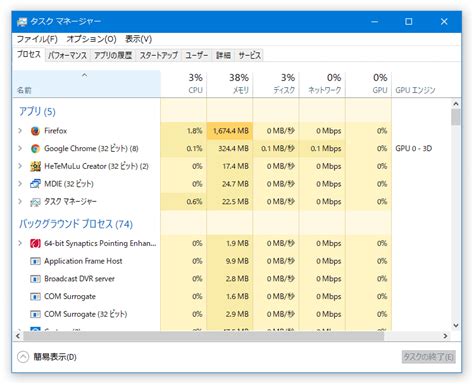Image resolution: width=474 pixels, height=385 pixels.
Task: Click the Broadcast DVR server icon
Action: [35, 279]
